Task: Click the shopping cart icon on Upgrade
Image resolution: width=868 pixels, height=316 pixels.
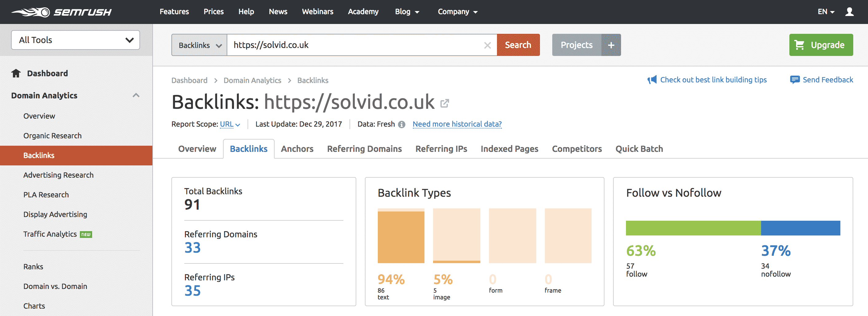Action: click(x=799, y=45)
